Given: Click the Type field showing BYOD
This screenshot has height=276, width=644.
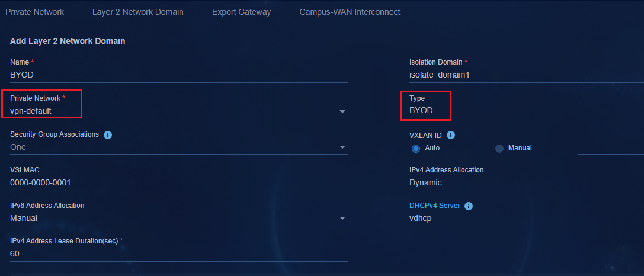Looking at the screenshot, I should point(527,111).
